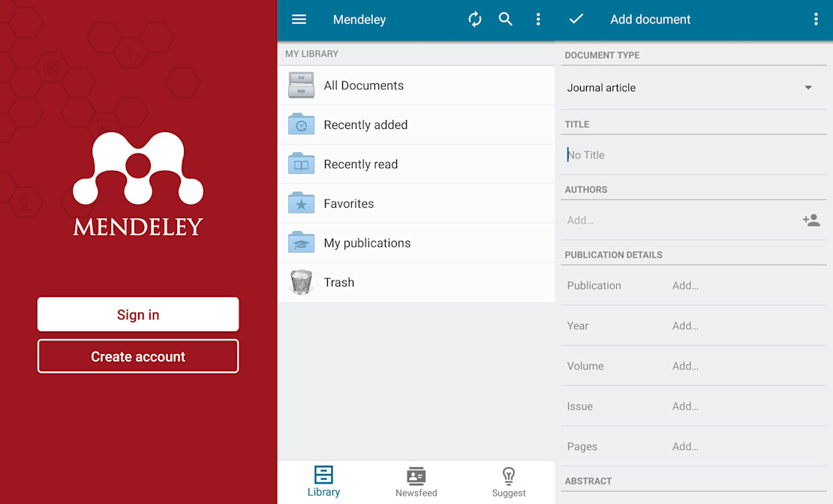
Task: Open Add document overflow menu
Action: 816,19
